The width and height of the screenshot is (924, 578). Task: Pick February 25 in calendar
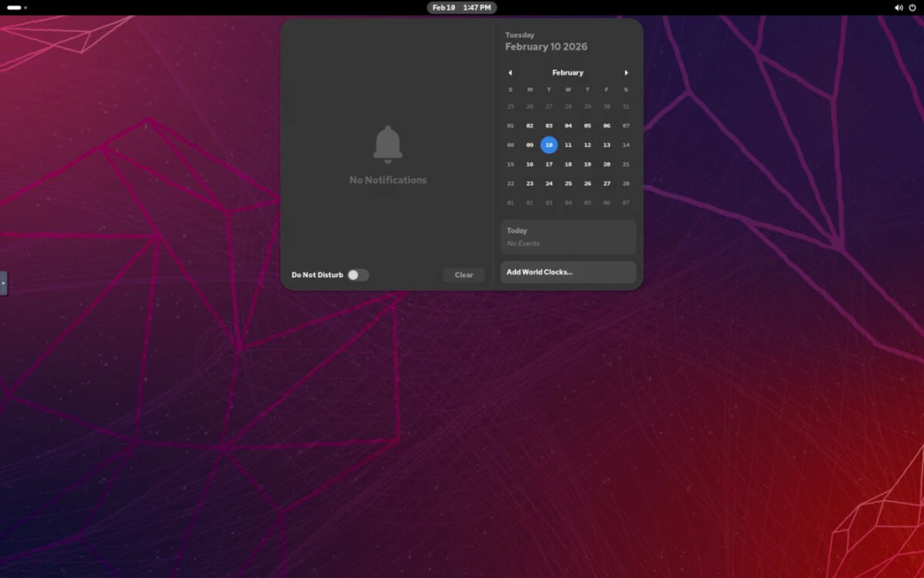click(568, 183)
